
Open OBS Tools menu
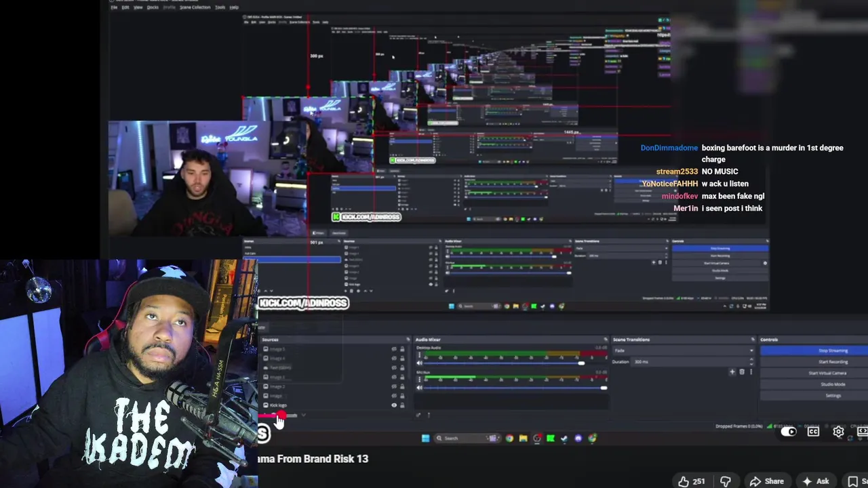(220, 7)
